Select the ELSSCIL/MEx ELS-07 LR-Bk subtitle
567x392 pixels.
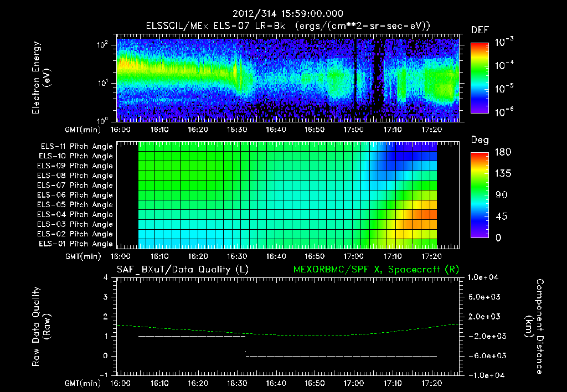(215, 26)
